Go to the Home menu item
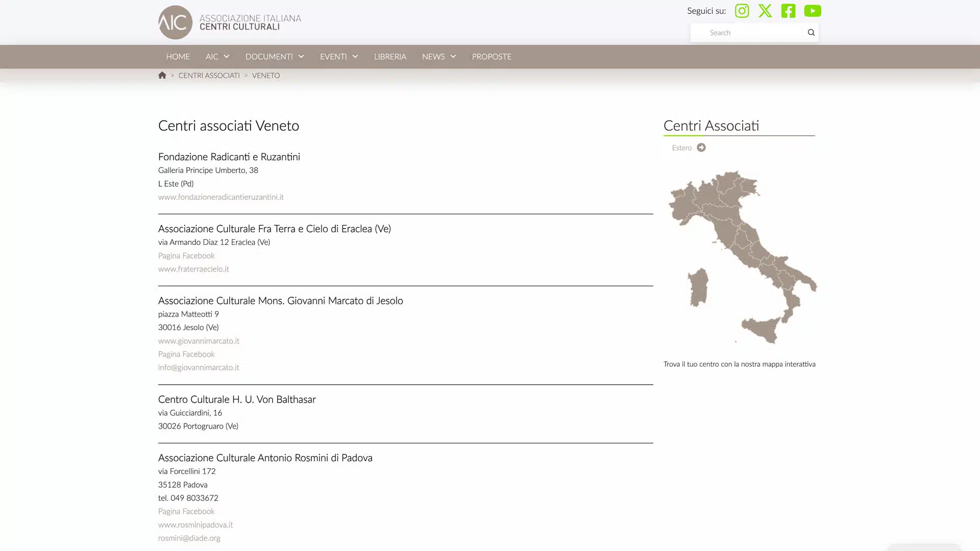The width and height of the screenshot is (980, 551). tap(178, 57)
